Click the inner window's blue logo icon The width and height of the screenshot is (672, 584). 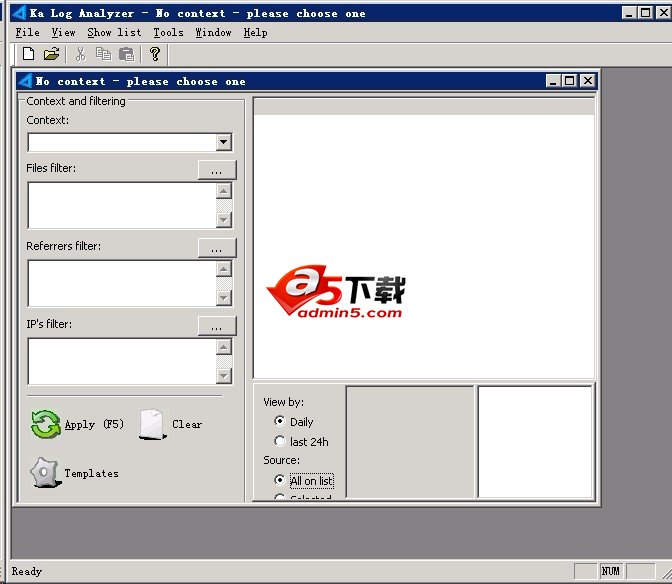[25, 81]
